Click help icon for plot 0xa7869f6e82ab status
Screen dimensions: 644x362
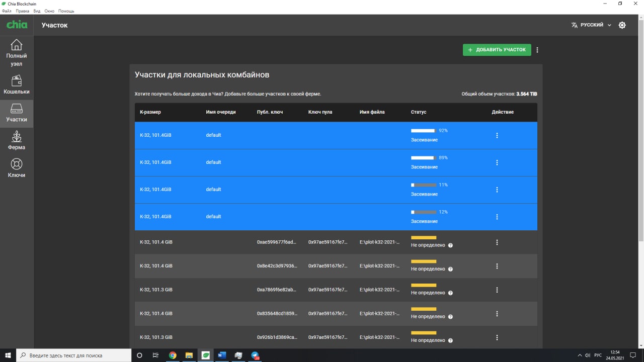(x=450, y=293)
